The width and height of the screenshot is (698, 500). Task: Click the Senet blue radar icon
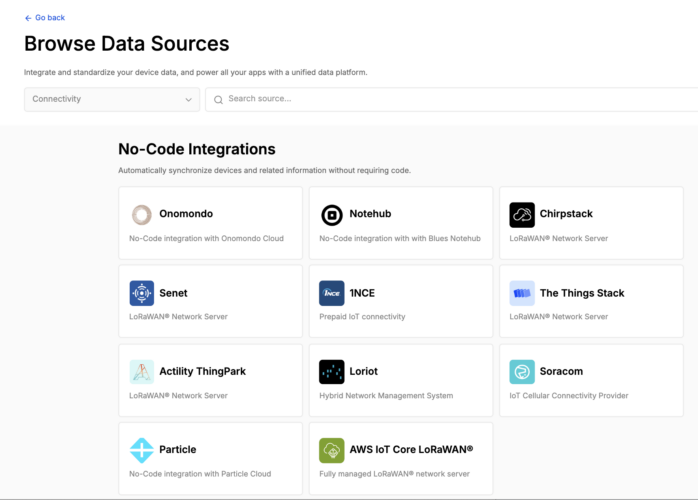[142, 293]
